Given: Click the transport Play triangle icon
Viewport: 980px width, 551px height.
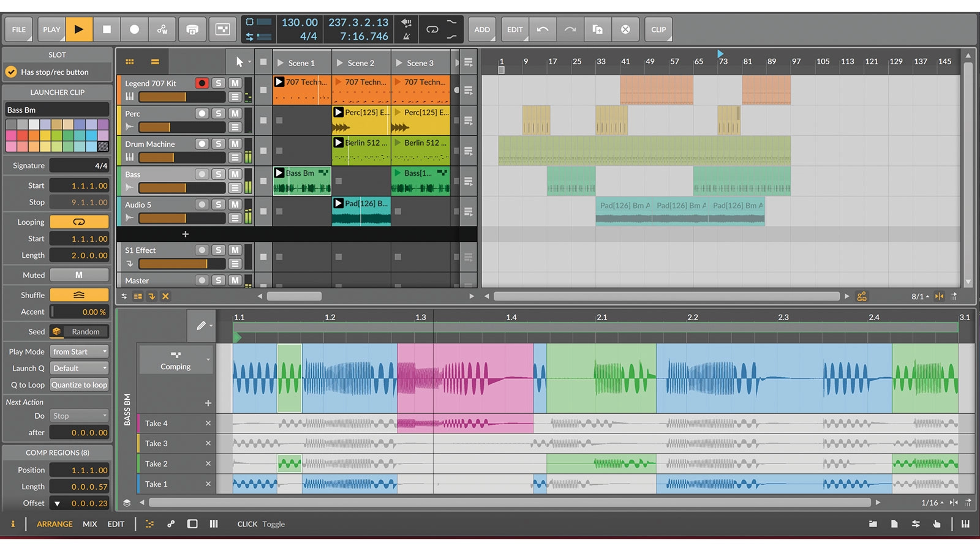Looking at the screenshot, I should click(78, 29).
